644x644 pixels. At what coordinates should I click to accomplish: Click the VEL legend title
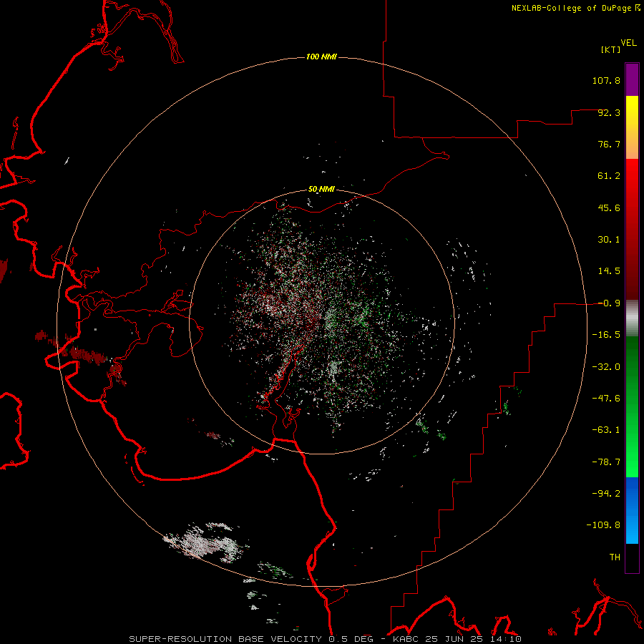628,43
